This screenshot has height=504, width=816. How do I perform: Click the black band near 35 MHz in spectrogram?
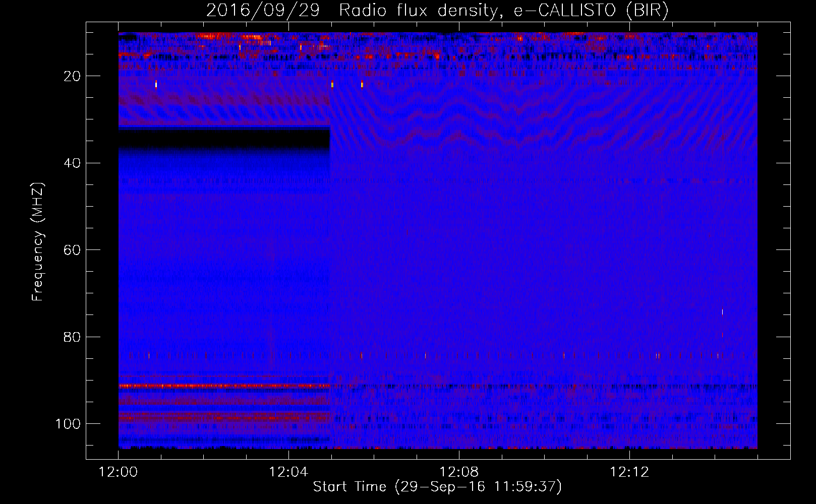tap(224, 139)
